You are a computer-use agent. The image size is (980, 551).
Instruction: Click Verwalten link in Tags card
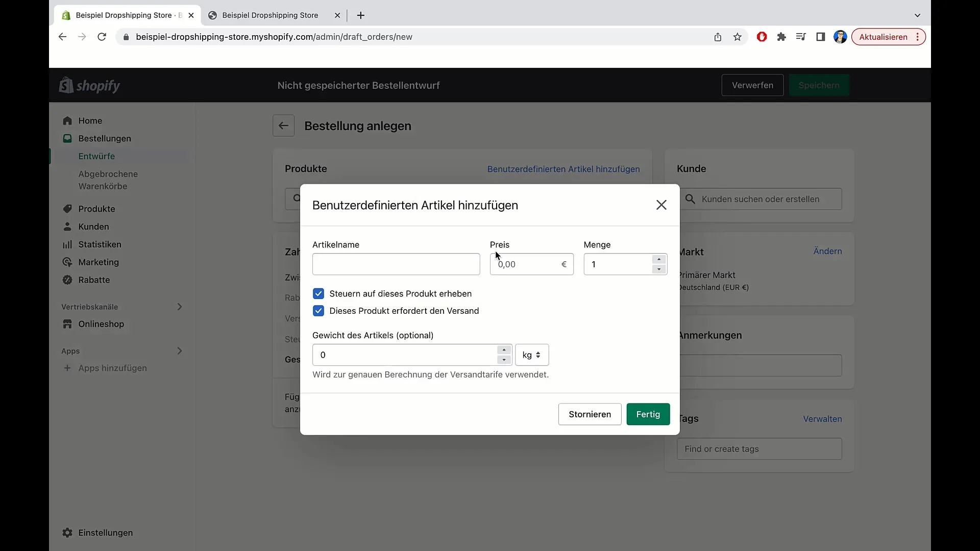click(x=822, y=419)
